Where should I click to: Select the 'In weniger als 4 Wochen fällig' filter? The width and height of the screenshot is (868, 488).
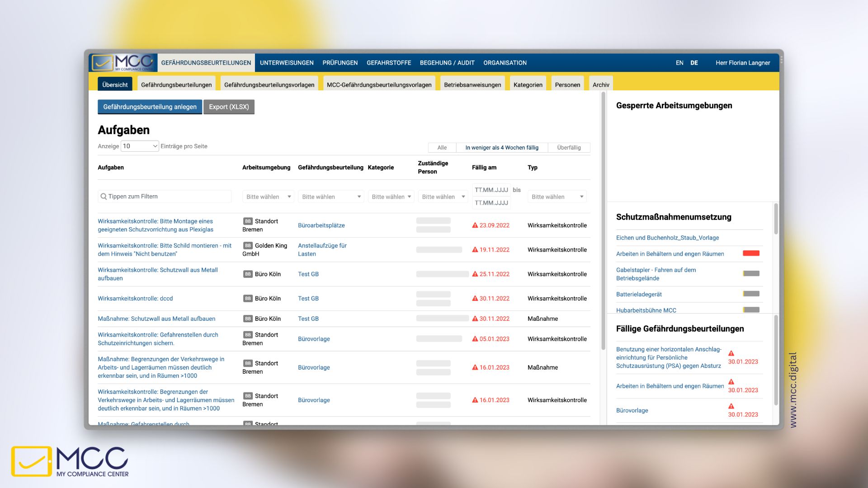(501, 147)
